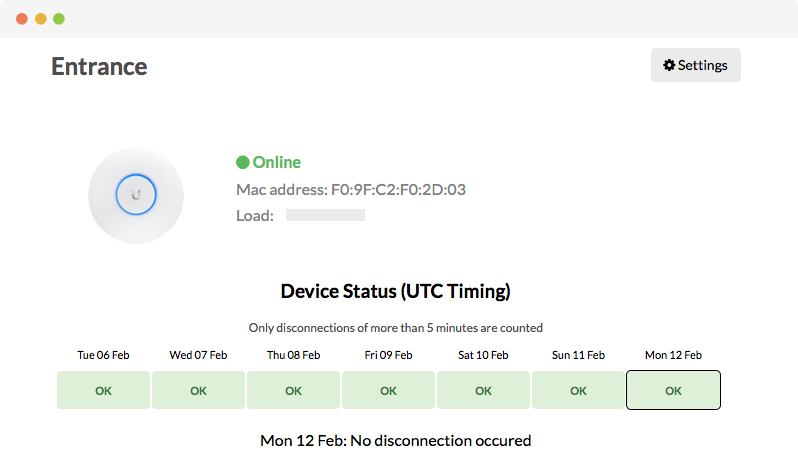This screenshot has height=474, width=798.
Task: Click the access point device image
Action: coord(136,196)
